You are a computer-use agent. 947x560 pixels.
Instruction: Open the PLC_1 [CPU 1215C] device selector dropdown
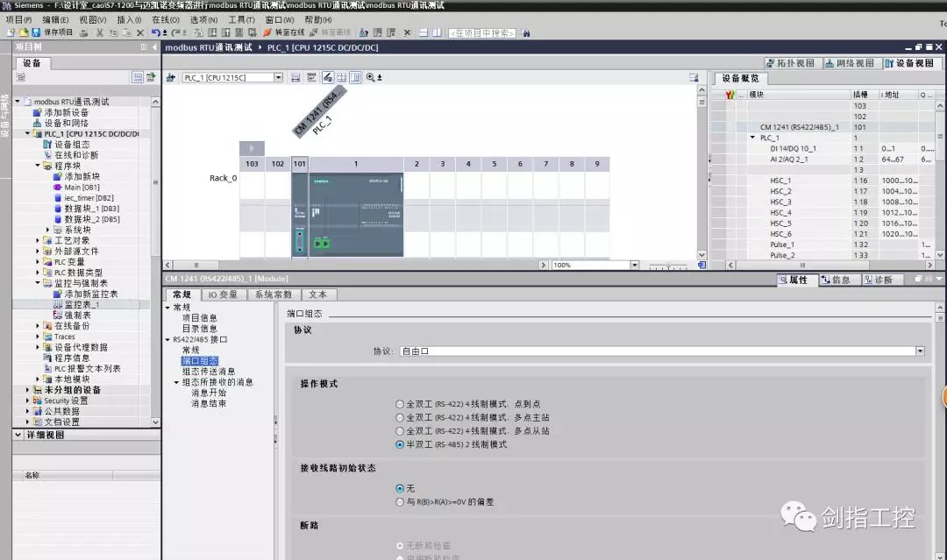[x=279, y=77]
